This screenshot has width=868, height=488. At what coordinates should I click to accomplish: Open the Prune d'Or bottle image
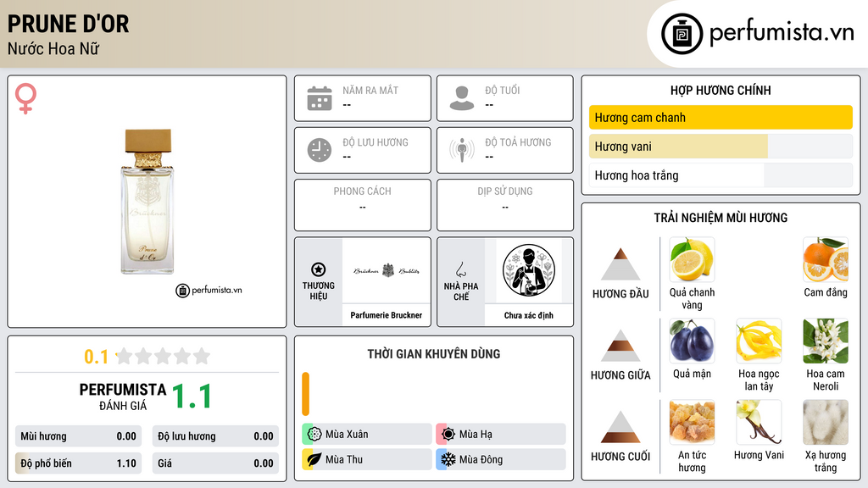147,202
